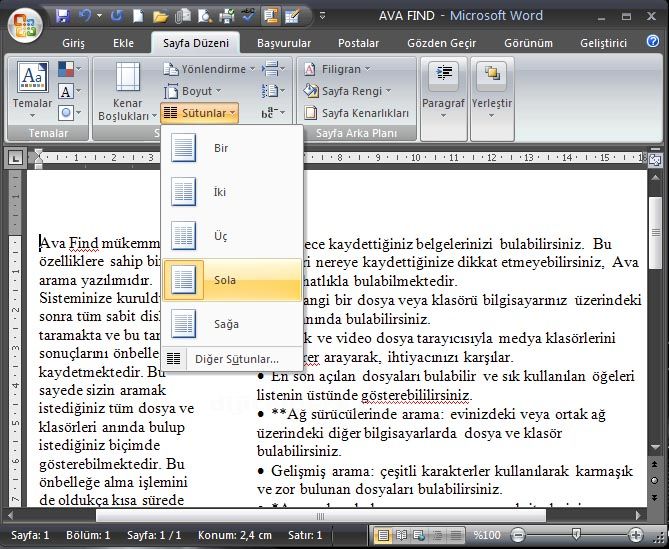Click the tab selector at the ruler corner

pyautogui.click(x=15, y=159)
